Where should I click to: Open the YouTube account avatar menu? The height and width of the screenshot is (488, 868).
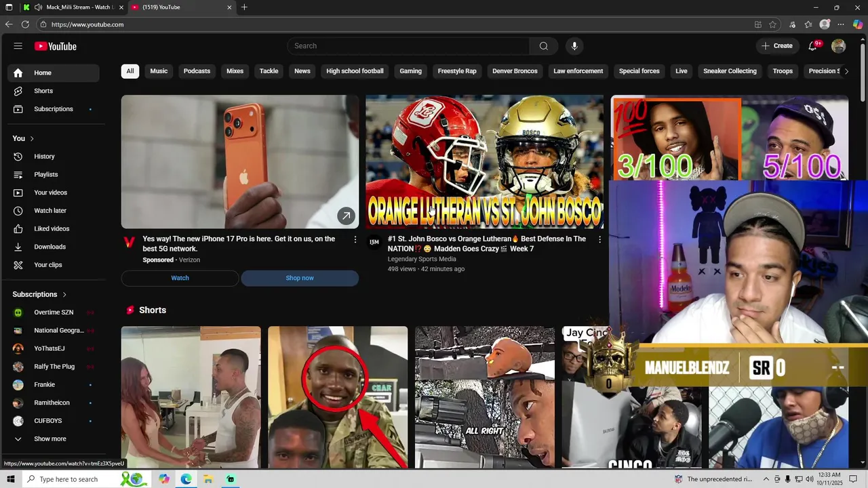click(839, 46)
